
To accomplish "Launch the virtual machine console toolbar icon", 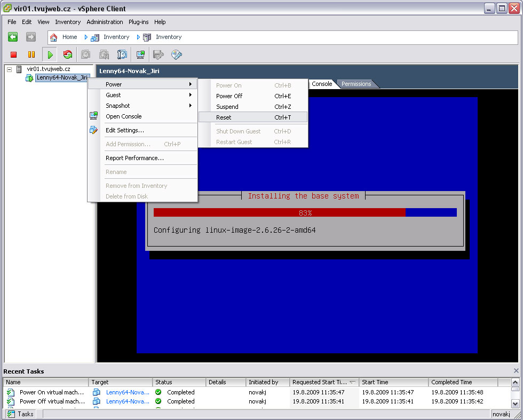I will pos(140,54).
